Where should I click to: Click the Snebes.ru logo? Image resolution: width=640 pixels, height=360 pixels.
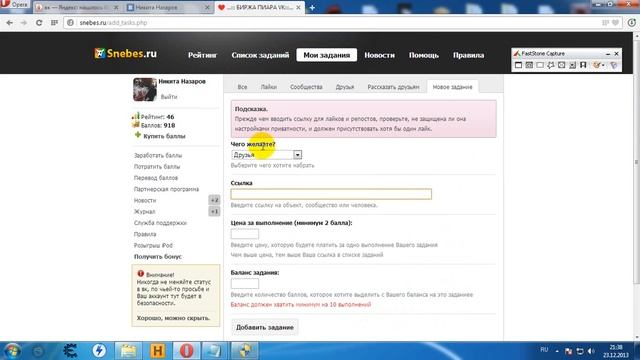pos(125,53)
